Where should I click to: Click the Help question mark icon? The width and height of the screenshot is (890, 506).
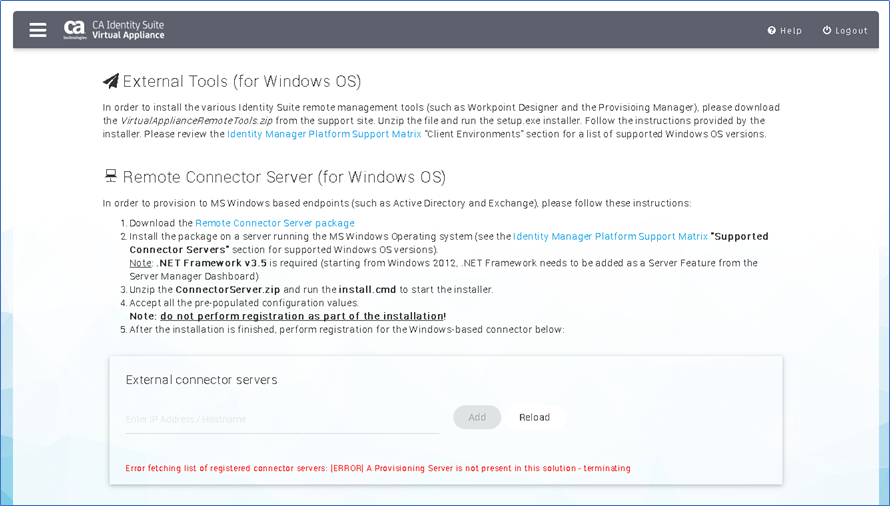[x=771, y=30]
